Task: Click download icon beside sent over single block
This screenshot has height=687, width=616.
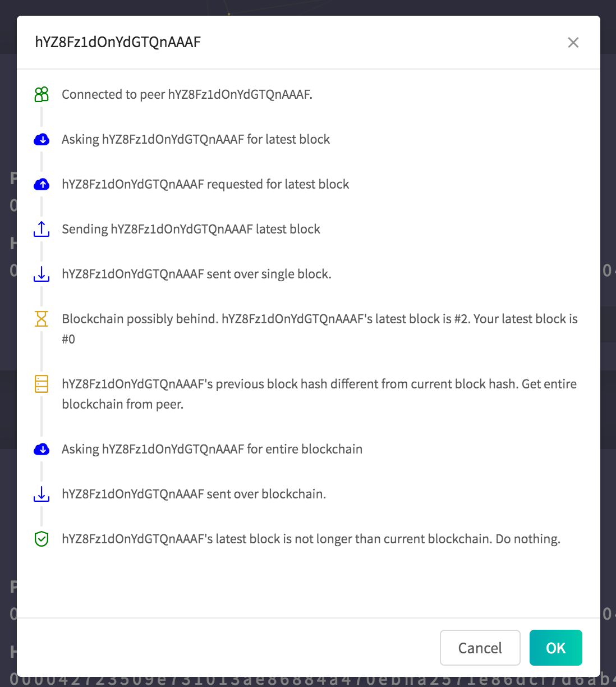Action: click(42, 274)
